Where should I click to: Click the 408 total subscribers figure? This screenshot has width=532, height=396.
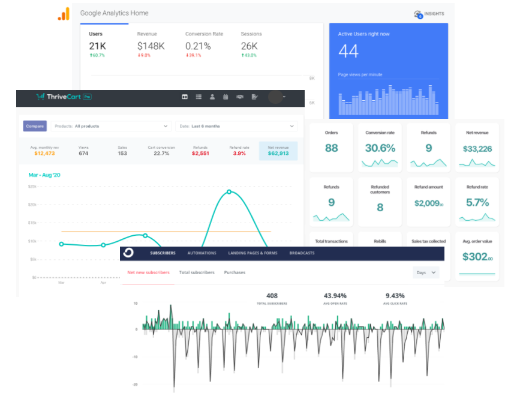click(x=272, y=296)
